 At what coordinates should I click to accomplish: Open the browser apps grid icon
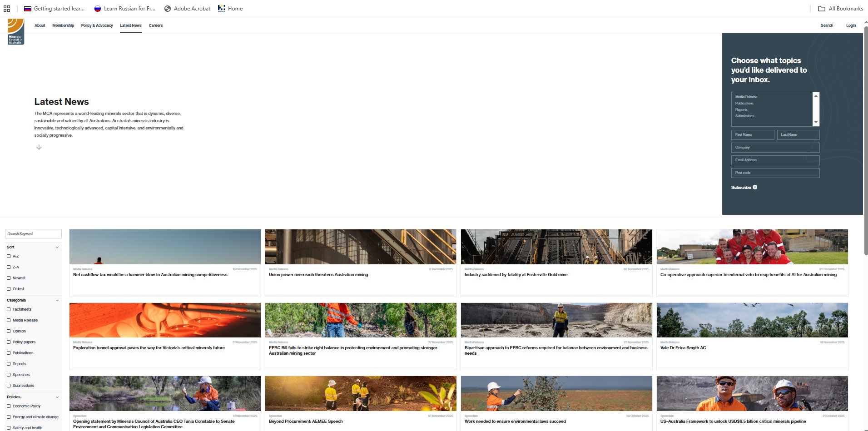pyautogui.click(x=7, y=9)
